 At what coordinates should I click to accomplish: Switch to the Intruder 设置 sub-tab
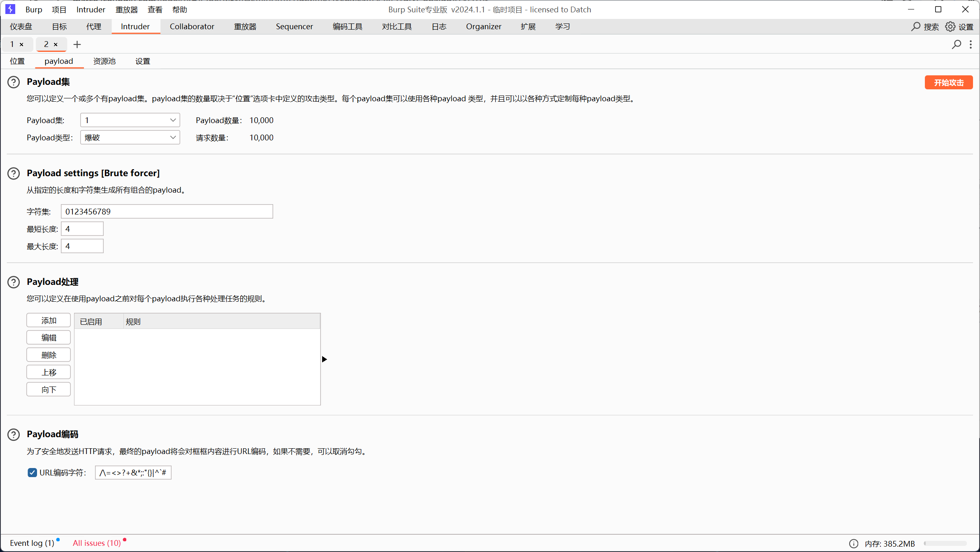[x=143, y=61]
